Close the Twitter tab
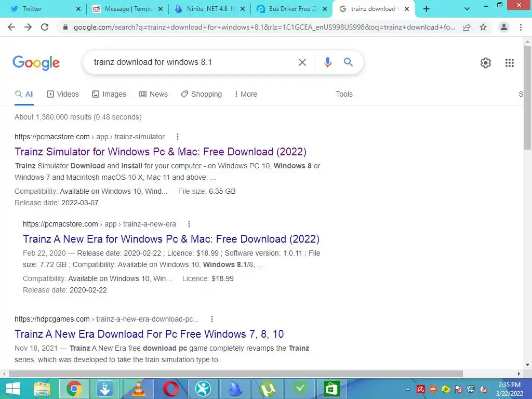This screenshot has height=399, width=532. coord(78,9)
